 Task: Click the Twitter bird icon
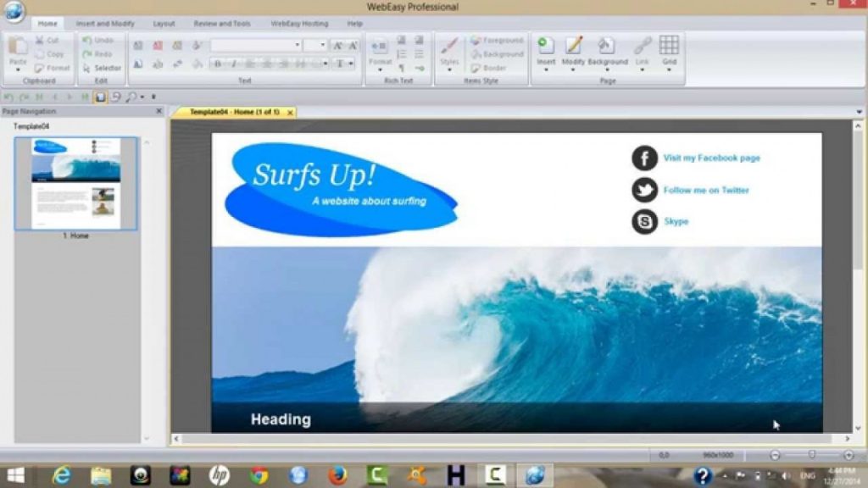pos(644,190)
